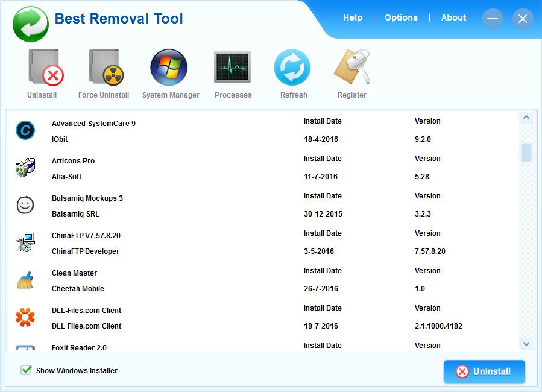542x392 pixels.
Task: Click the Best Removal Tool green logo
Action: click(30, 24)
